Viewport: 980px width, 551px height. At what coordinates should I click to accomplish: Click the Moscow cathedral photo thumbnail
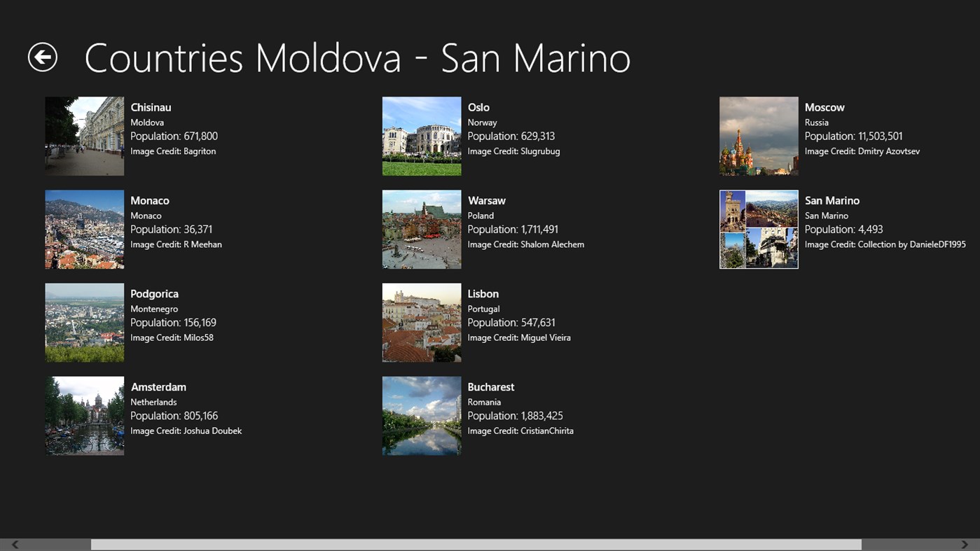pos(758,136)
